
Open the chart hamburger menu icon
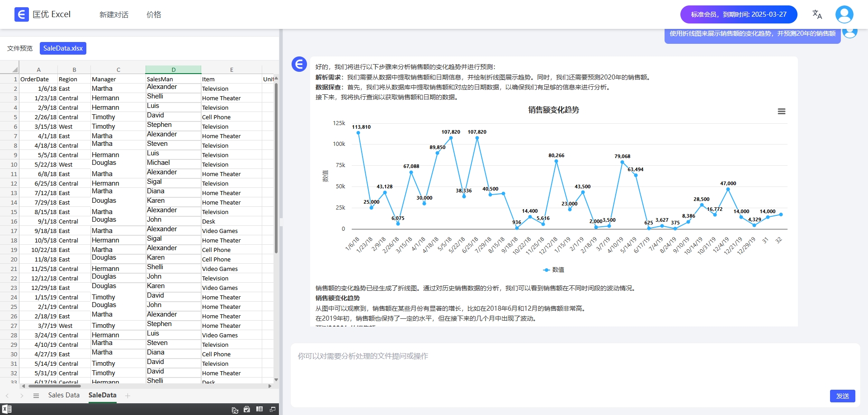click(x=781, y=112)
